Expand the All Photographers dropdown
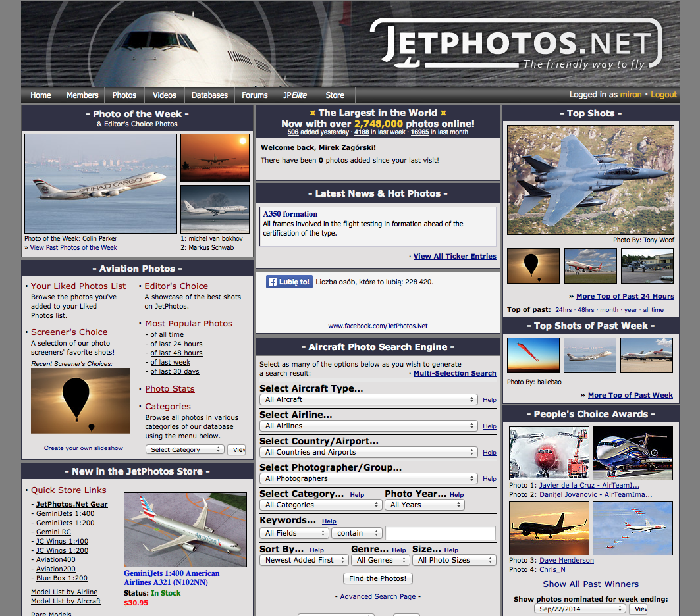This screenshot has height=616, width=700. [x=368, y=478]
